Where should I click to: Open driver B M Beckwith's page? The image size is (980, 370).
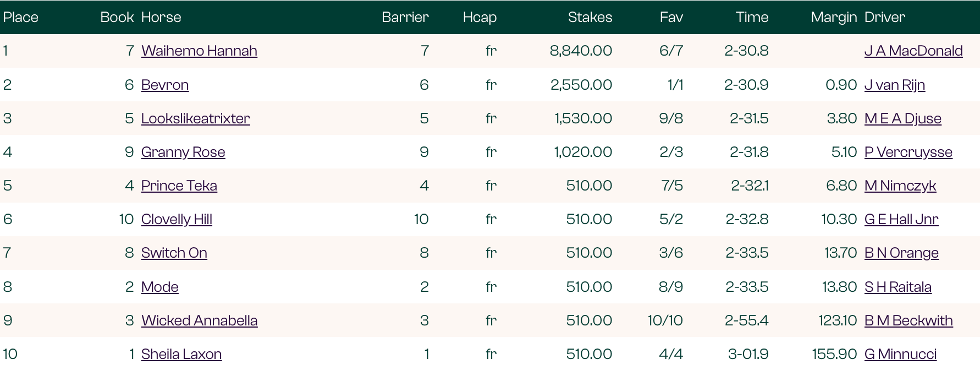(909, 320)
